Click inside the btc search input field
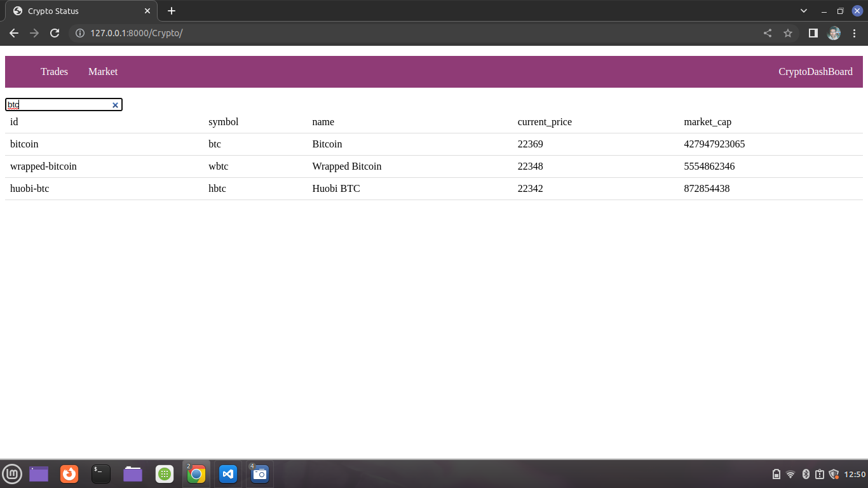The width and height of the screenshot is (868, 488). 57,104
